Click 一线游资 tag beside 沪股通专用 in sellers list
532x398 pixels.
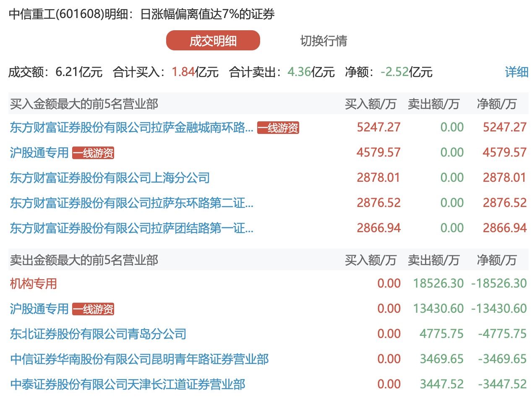pos(93,309)
